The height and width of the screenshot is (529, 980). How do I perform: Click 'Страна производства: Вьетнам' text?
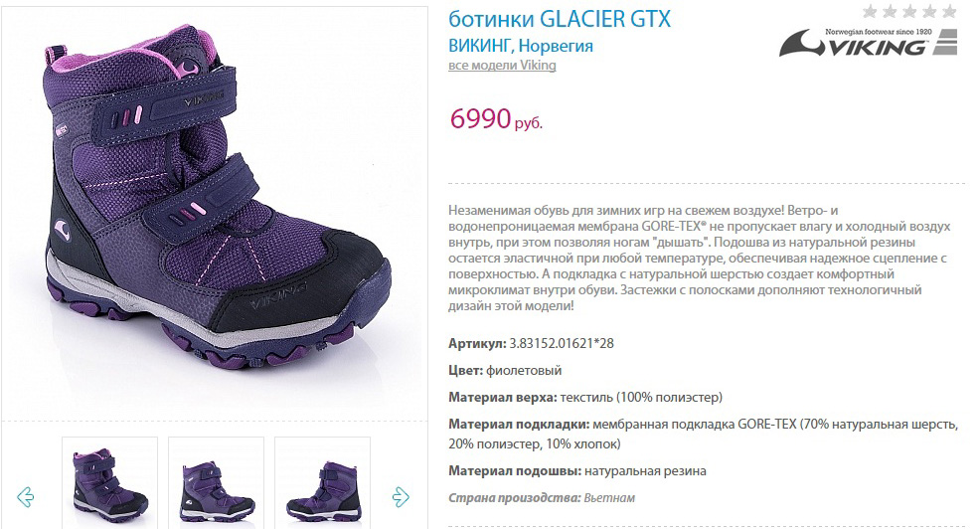(542, 498)
